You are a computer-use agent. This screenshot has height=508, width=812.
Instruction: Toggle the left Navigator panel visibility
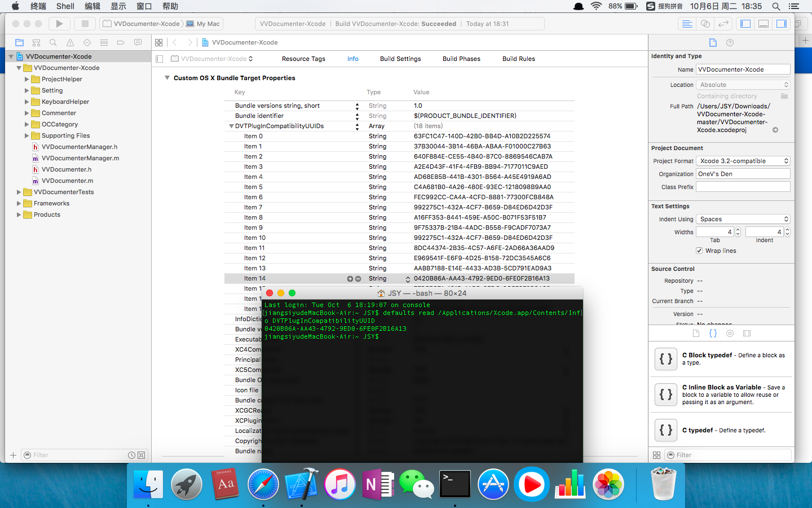(x=745, y=24)
